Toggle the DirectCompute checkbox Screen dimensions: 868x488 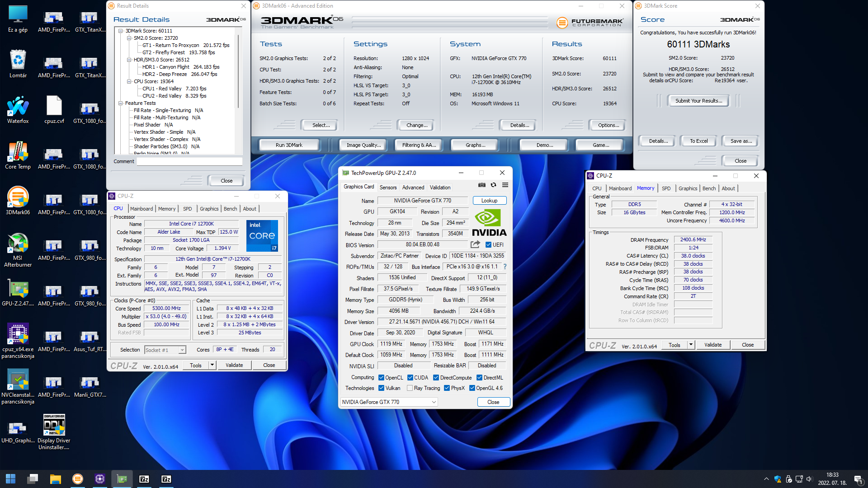436,378
